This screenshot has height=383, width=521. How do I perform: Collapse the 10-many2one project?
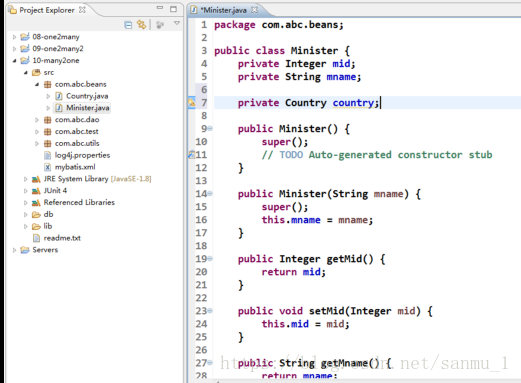pyautogui.click(x=14, y=61)
